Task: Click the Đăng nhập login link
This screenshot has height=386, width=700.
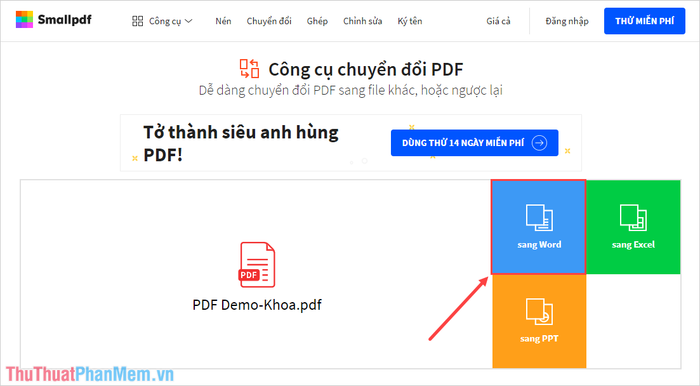Action: coord(567,21)
